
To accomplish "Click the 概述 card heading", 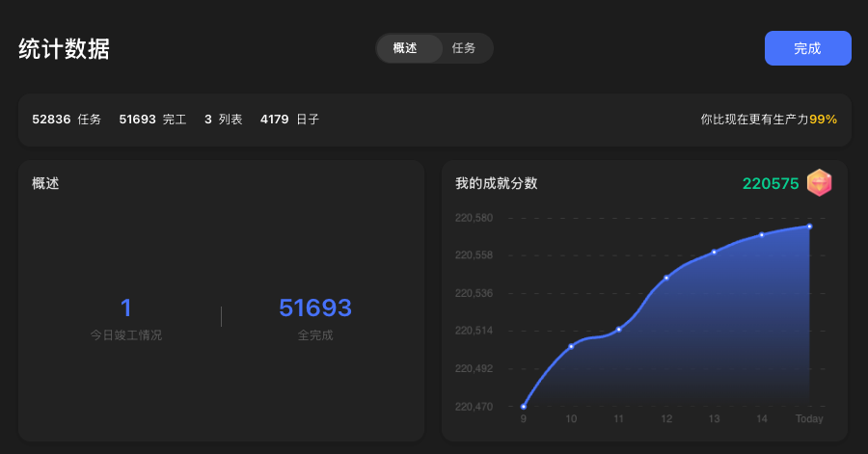I will pos(45,183).
